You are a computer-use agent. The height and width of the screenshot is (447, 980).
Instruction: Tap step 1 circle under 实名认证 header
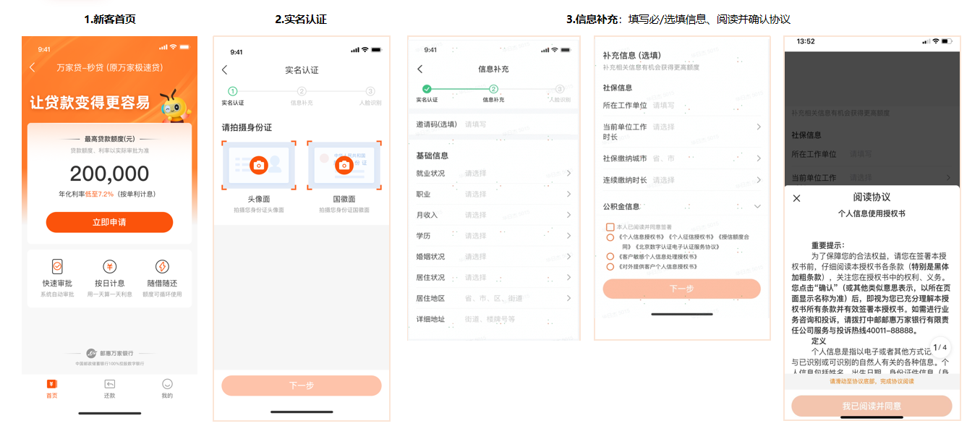pos(232,91)
